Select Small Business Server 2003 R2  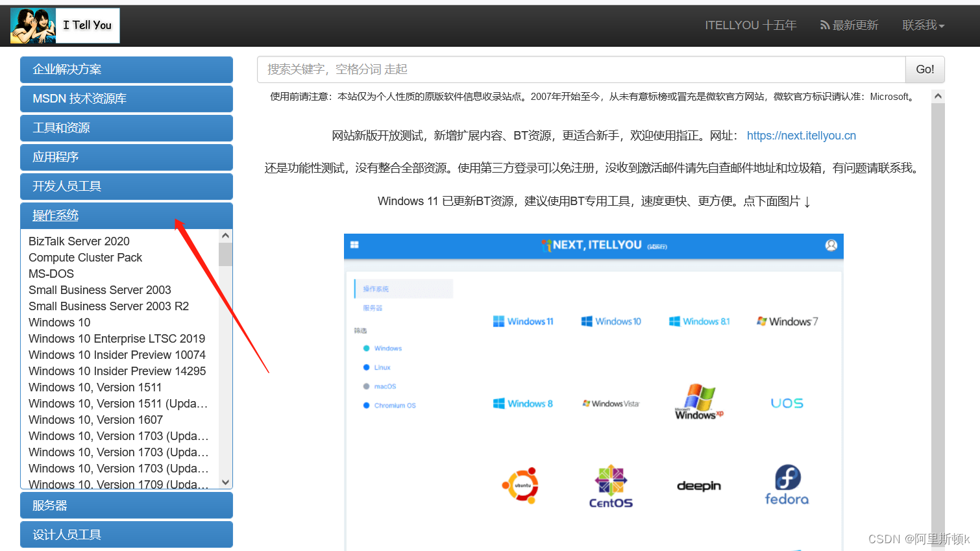tap(109, 306)
